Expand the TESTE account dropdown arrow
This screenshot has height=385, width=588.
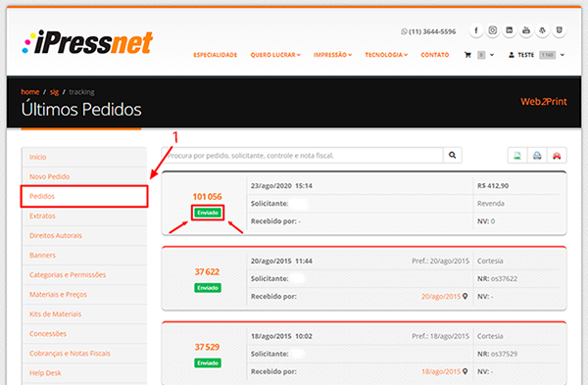563,55
